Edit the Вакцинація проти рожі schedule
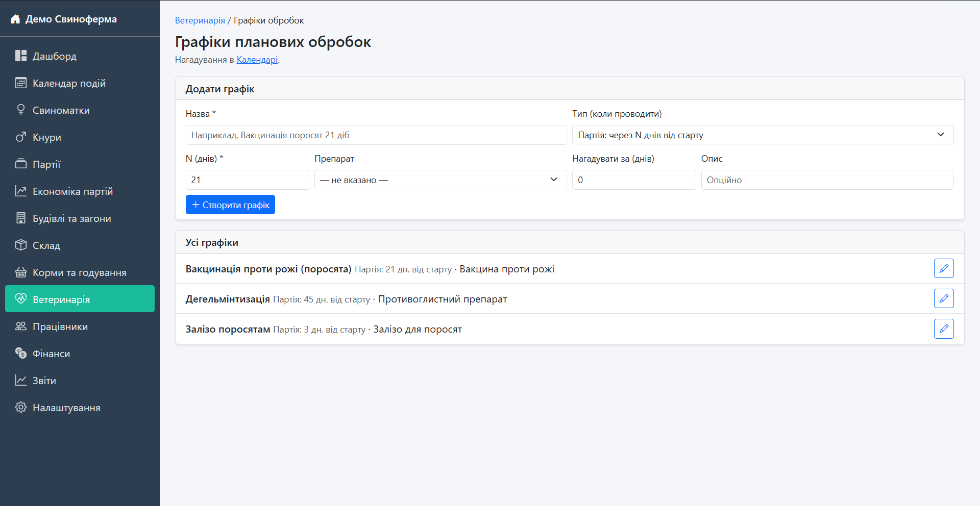Image resolution: width=980 pixels, height=506 pixels. (943, 268)
